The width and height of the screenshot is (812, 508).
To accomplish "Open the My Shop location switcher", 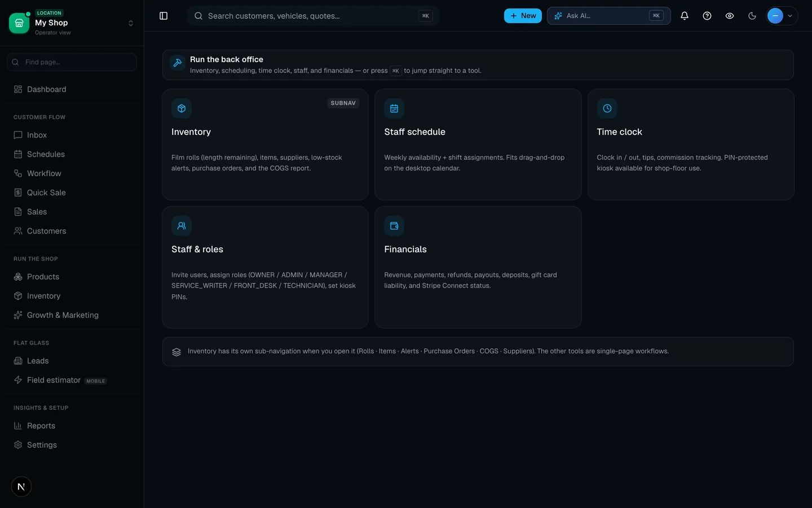I will (x=72, y=23).
